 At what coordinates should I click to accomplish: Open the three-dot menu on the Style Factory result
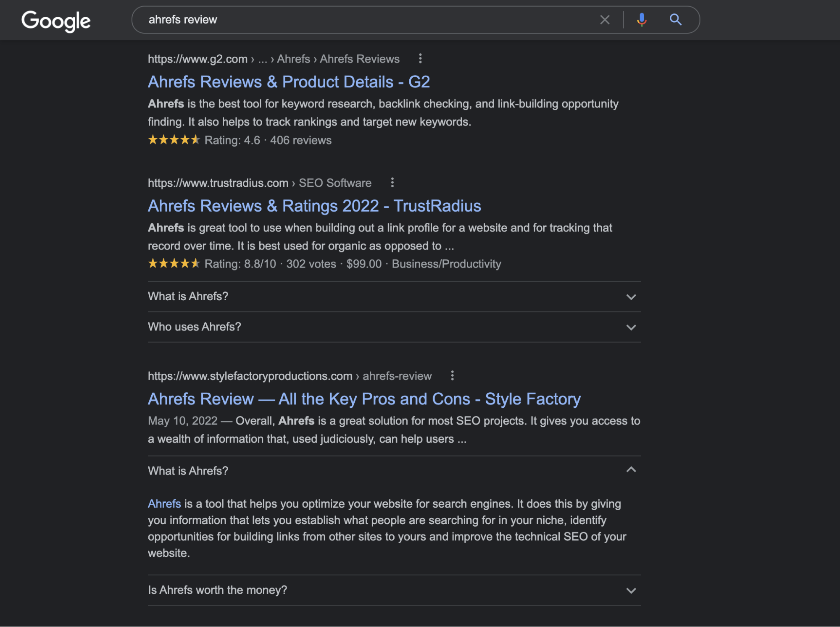[x=453, y=376]
